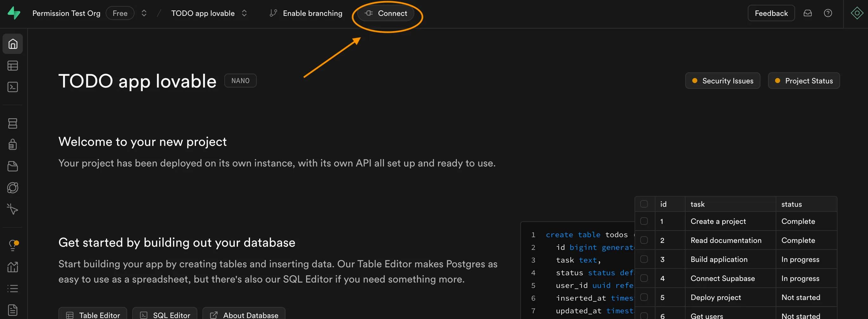Open the Supabase AI assistant diamond icon
This screenshot has width=868, height=319.
coord(857,13)
